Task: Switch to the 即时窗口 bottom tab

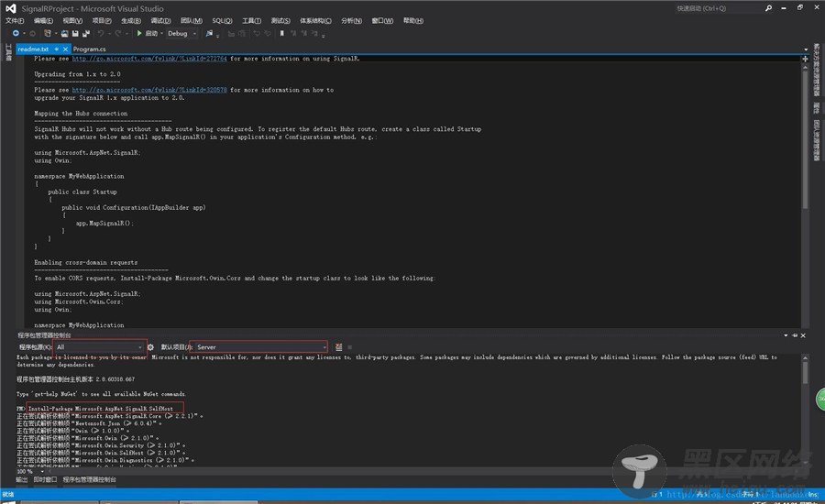Action: 45,480
